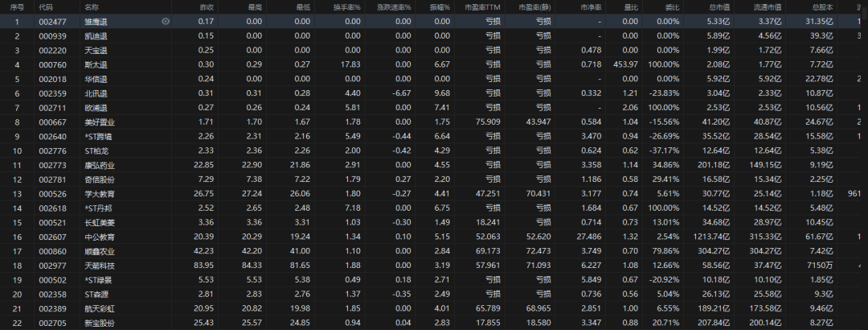Image resolution: width=868 pixels, height=330 pixels.
Task: Select the stock name 学大教育
Action: click(100, 194)
